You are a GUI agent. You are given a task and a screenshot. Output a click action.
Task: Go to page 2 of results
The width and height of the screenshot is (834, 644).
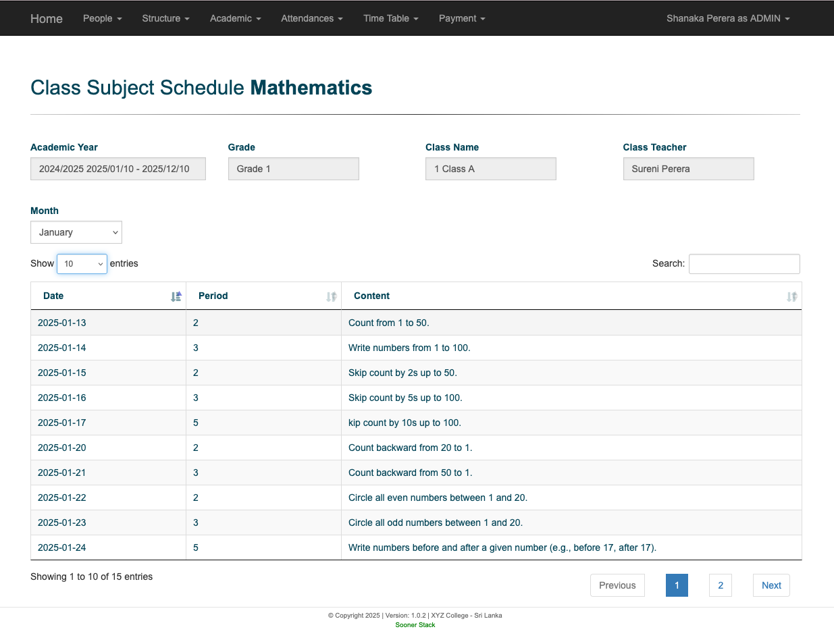click(720, 585)
